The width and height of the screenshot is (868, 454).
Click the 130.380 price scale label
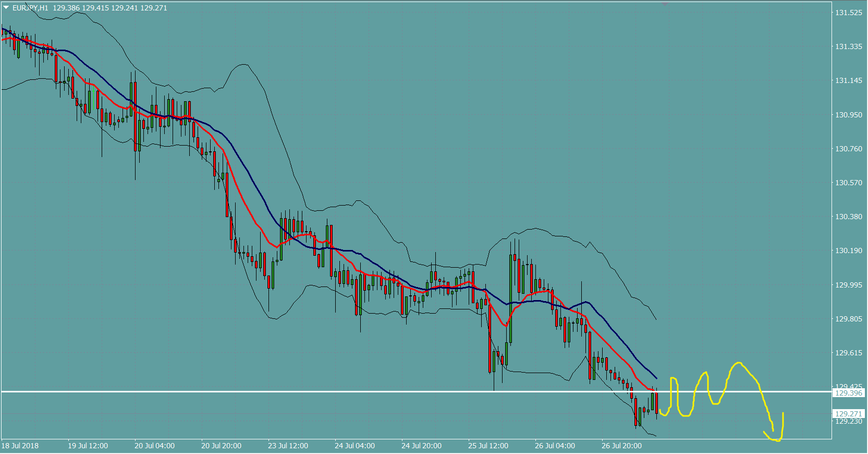(849, 217)
